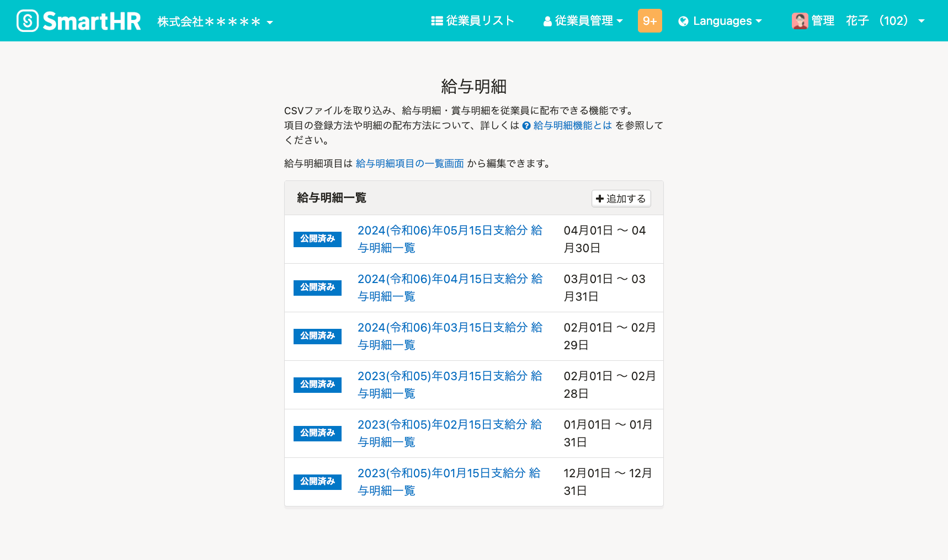The height and width of the screenshot is (560, 948).
Task: Click the help question mark icon
Action: pos(526,126)
